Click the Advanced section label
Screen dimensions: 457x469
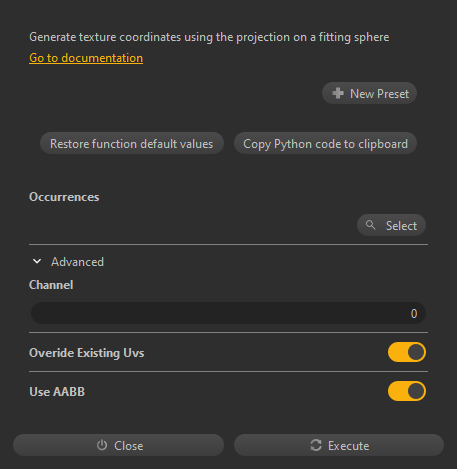[77, 262]
